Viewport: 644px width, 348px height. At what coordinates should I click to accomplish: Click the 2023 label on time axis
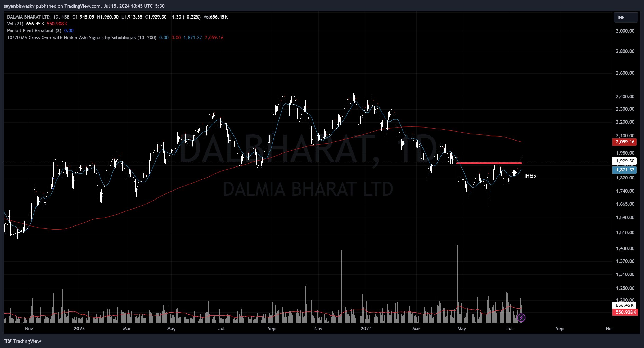pos(79,329)
